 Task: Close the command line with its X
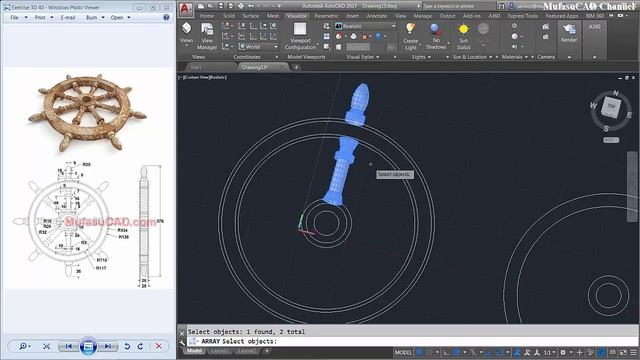(182, 333)
